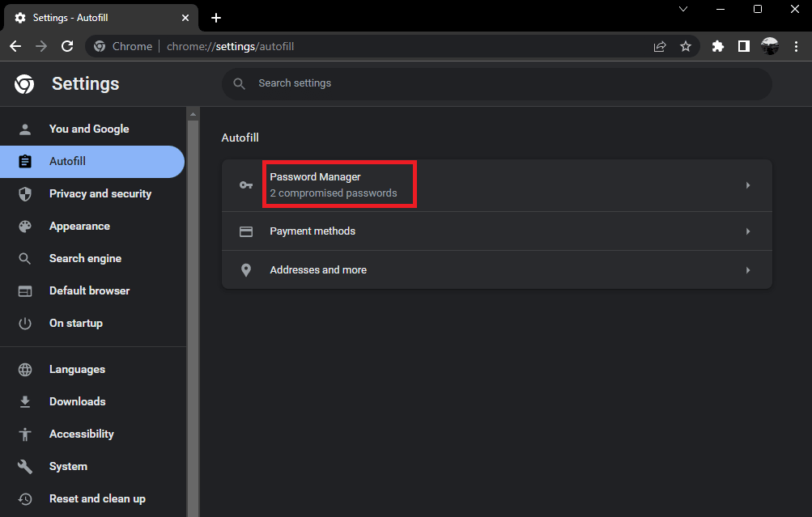The height and width of the screenshot is (517, 812).
Task: Click the shield Privacy icon
Action: (25, 194)
